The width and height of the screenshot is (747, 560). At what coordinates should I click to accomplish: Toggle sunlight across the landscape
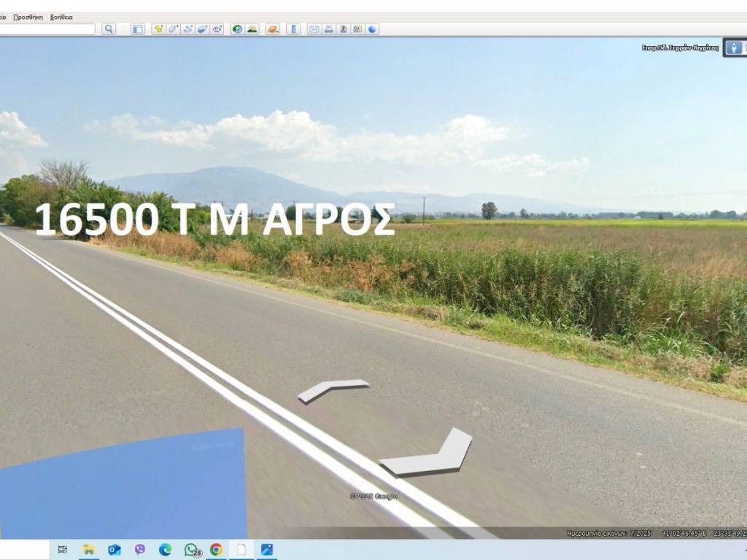[252, 29]
